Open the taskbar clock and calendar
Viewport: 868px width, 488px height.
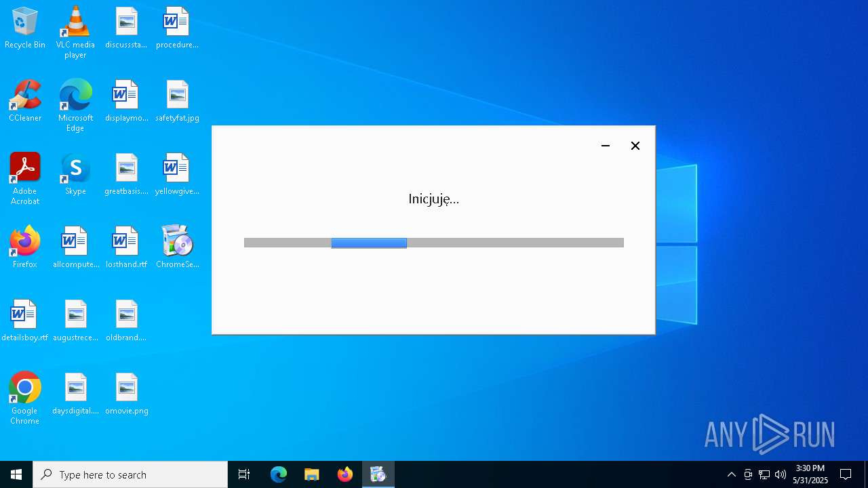[810, 474]
